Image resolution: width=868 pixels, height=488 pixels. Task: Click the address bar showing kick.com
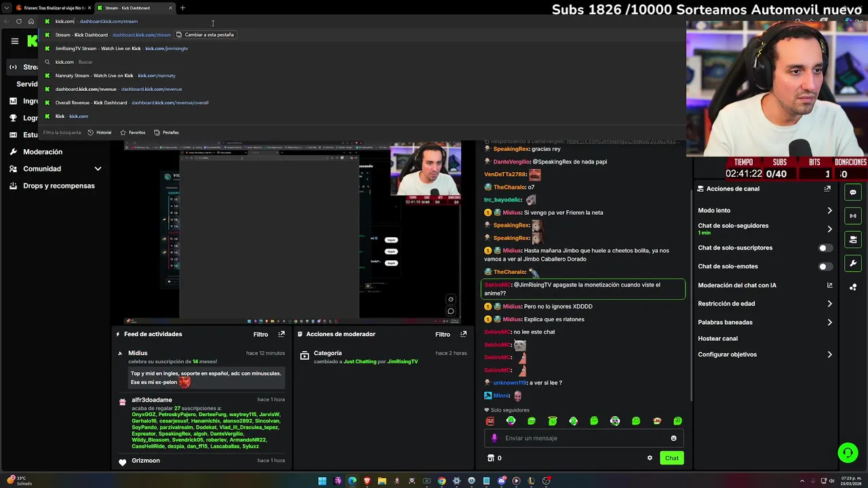pyautogui.click(x=363, y=22)
